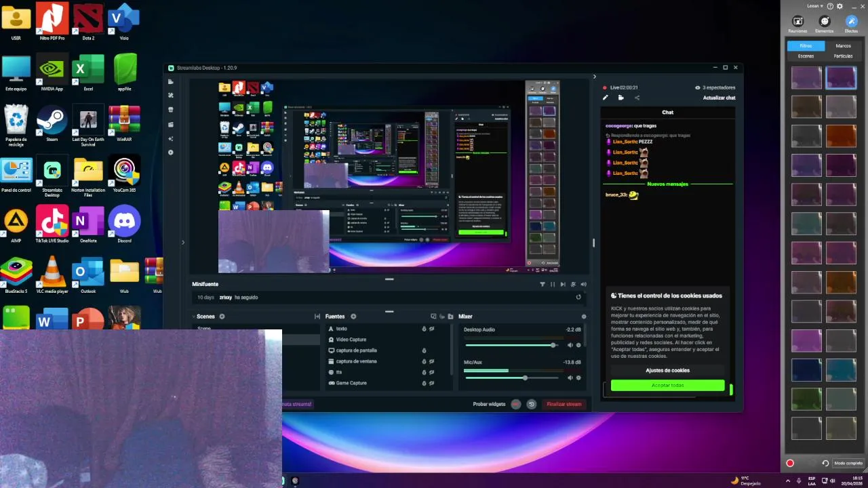The width and height of the screenshot is (868, 488).
Task: Click Probar widgets button
Action: coord(489,404)
